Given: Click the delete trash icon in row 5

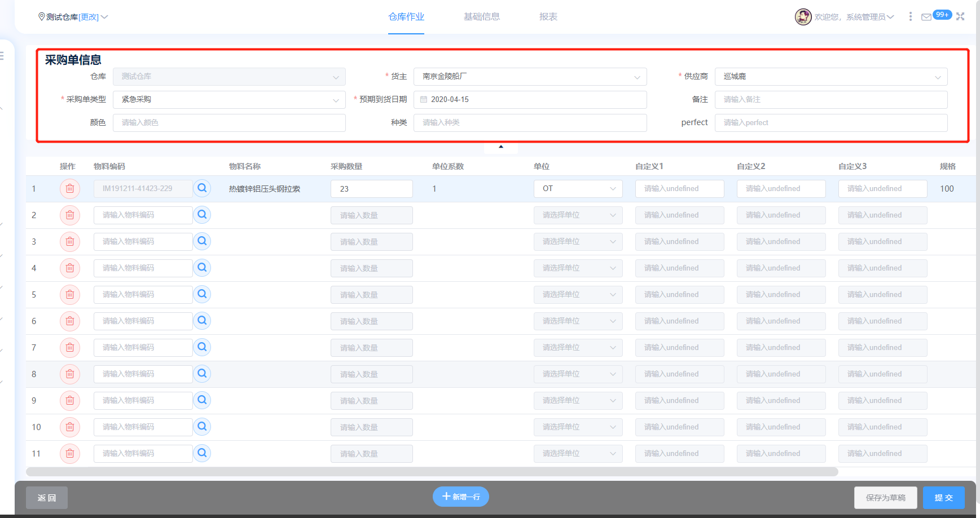Looking at the screenshot, I should click(x=70, y=295).
